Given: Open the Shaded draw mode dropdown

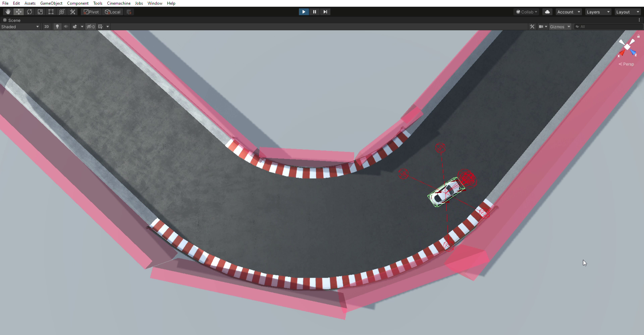Looking at the screenshot, I should point(20,26).
